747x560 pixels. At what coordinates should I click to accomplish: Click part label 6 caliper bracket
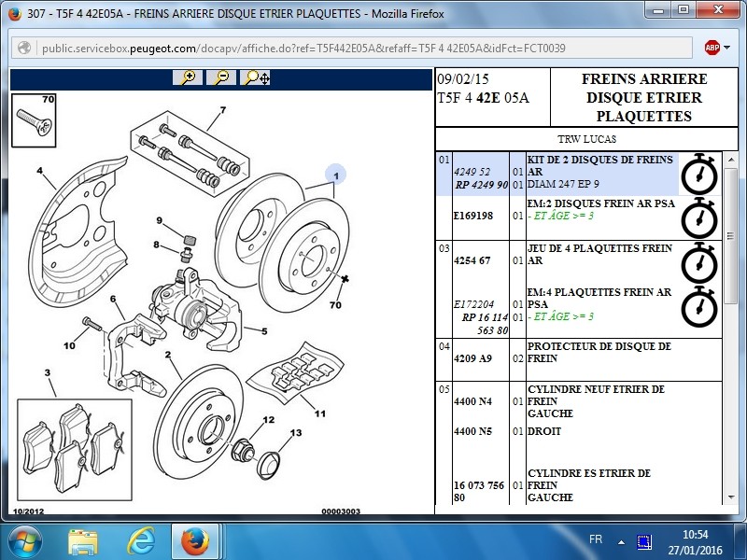click(113, 299)
